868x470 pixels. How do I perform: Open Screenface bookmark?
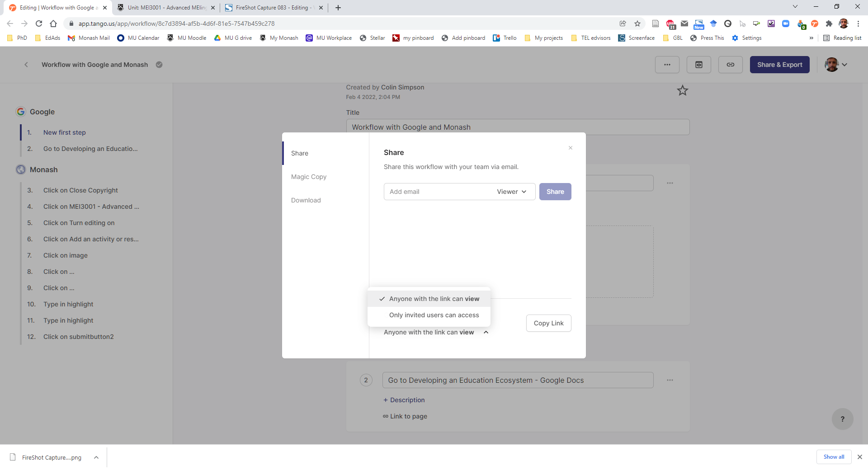[x=637, y=38]
